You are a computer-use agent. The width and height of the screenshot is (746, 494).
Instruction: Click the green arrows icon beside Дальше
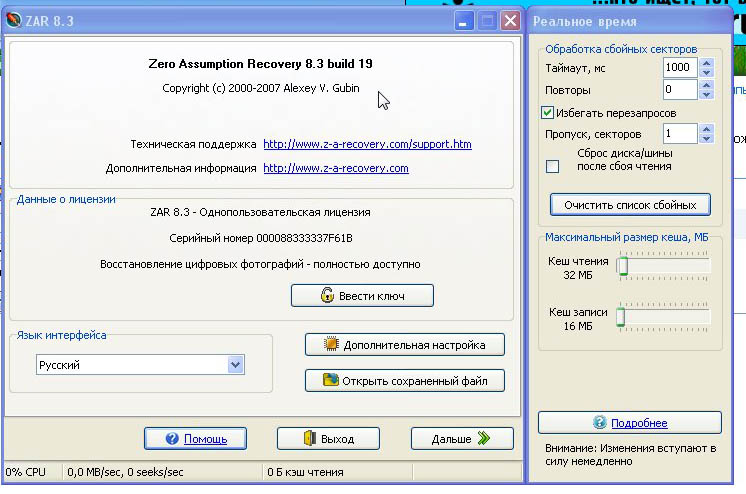coord(484,438)
